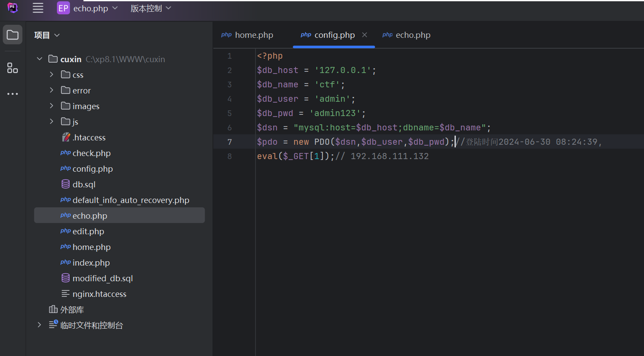
Task: Click line number 1 in gutter
Action: (x=229, y=56)
